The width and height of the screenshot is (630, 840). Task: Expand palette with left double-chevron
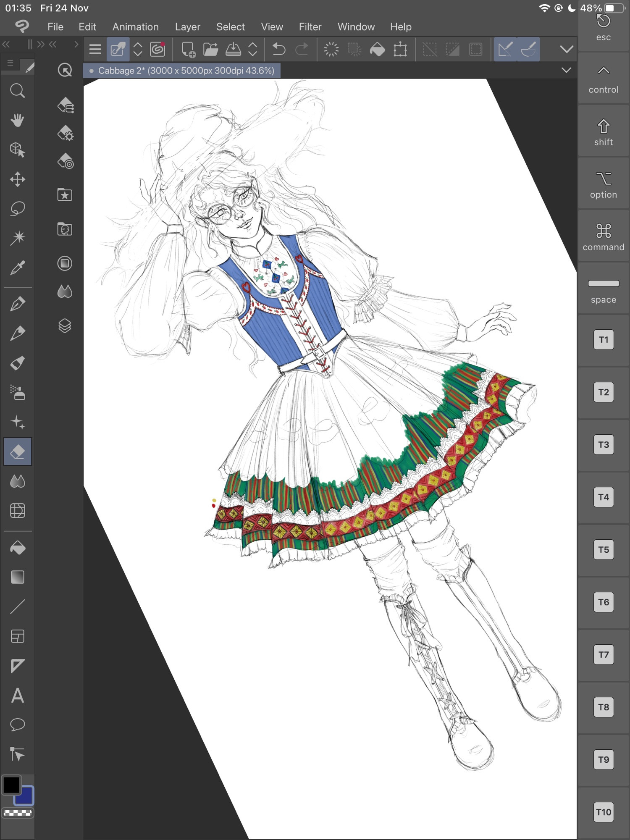pyautogui.click(x=6, y=45)
